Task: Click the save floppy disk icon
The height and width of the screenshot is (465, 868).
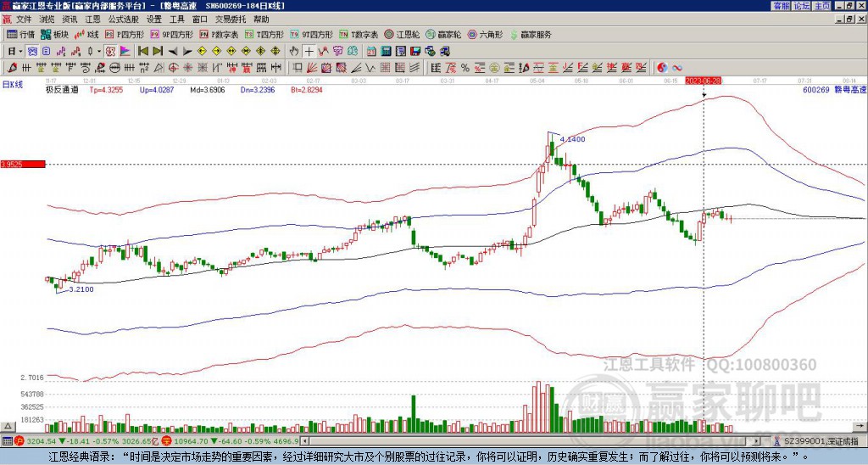Action: point(415,52)
